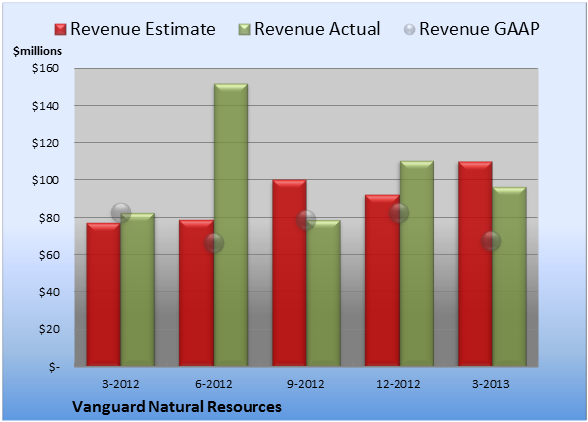Click the gray Revenue GAAP legend marker
This screenshot has width=588, height=422.
(x=410, y=30)
